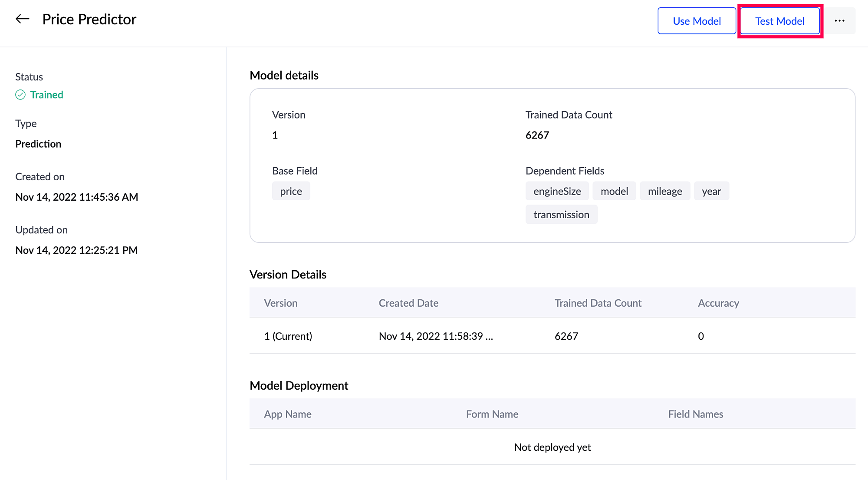Click the transmission dependent field tag
The image size is (868, 480).
click(561, 215)
